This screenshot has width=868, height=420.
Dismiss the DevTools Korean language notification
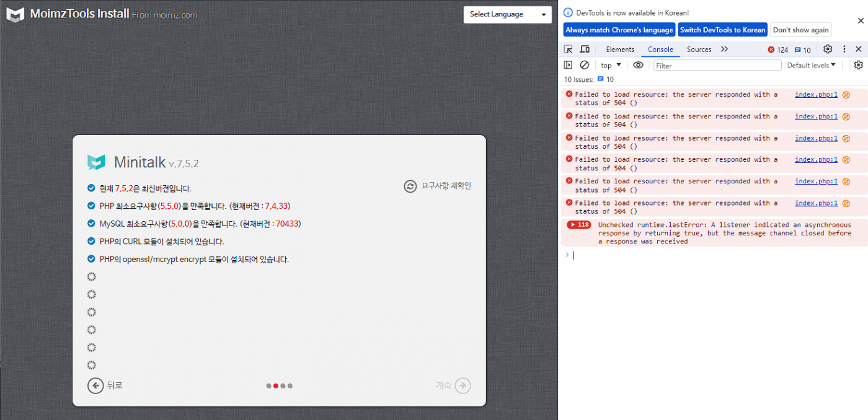[x=861, y=20]
